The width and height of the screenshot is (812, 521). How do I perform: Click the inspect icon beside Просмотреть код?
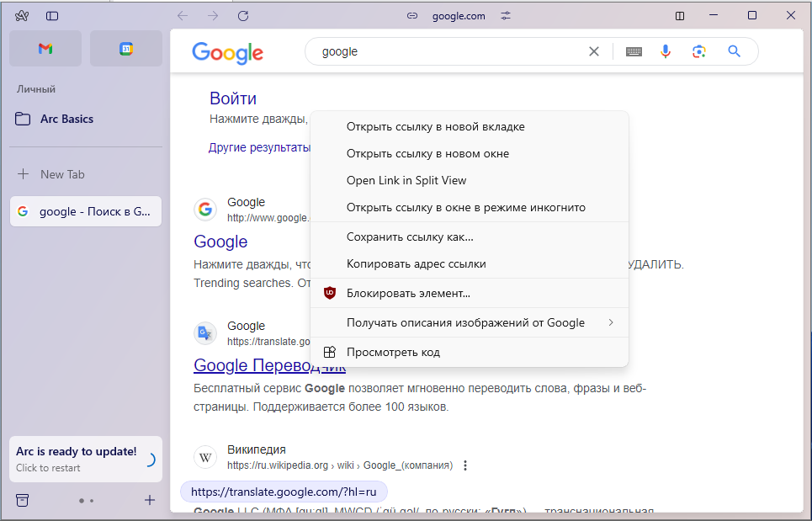(330, 352)
